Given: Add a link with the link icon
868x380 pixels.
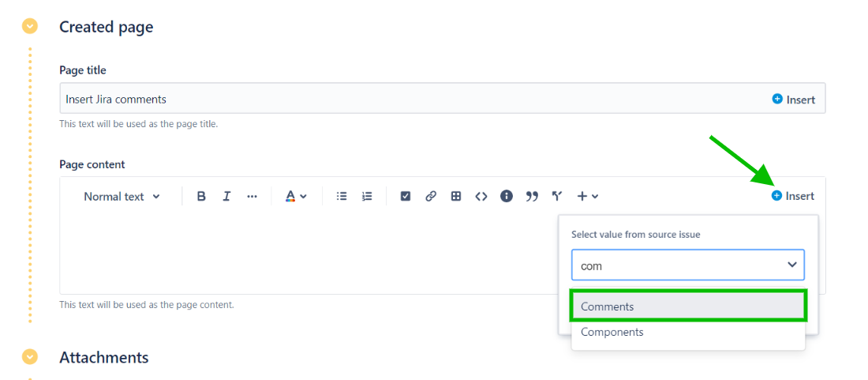Looking at the screenshot, I should pyautogui.click(x=431, y=197).
